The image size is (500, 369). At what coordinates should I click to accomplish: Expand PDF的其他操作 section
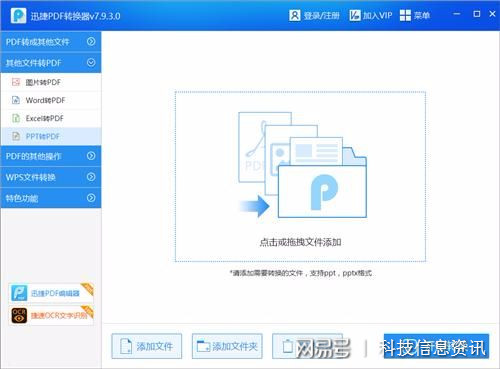click(51, 156)
